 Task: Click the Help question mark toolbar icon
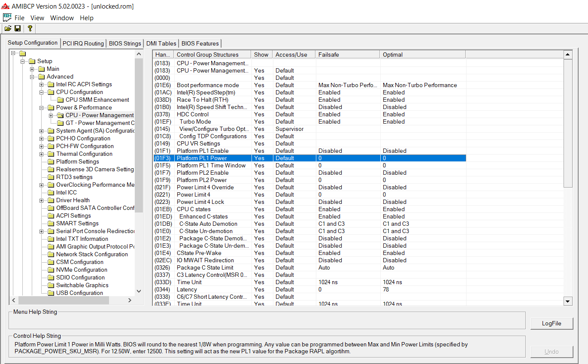pyautogui.click(x=30, y=28)
